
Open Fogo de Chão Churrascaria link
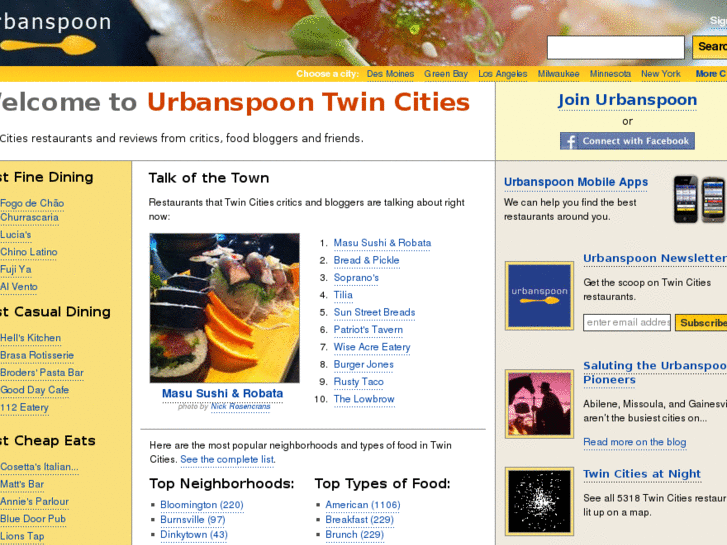coord(32,210)
